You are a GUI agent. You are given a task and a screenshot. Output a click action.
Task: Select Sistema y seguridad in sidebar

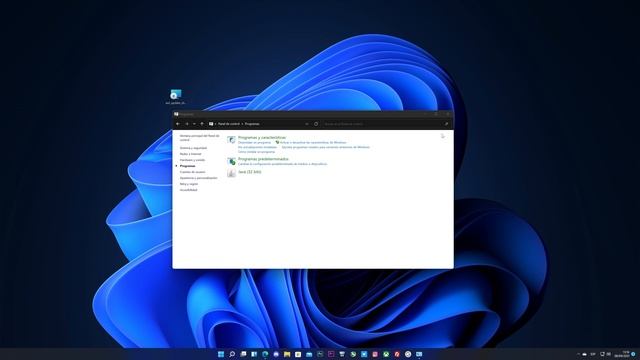pyautogui.click(x=193, y=148)
